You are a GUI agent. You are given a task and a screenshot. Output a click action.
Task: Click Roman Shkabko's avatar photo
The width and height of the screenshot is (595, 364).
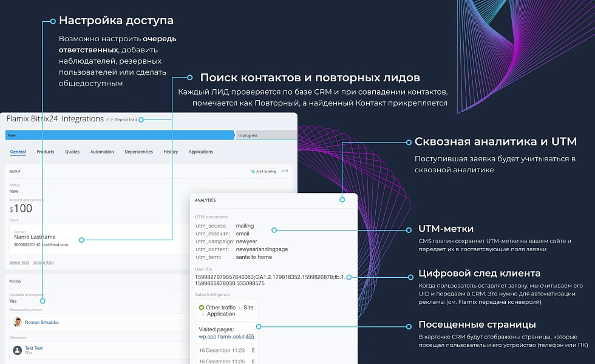tap(18, 322)
